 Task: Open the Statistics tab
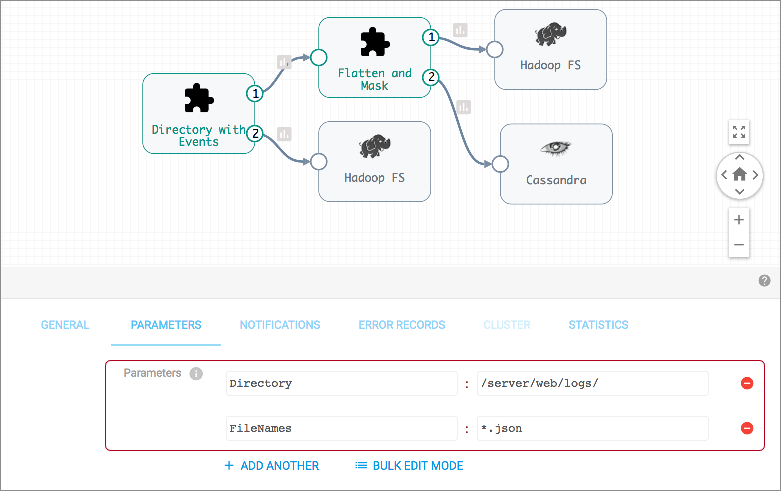(x=598, y=325)
